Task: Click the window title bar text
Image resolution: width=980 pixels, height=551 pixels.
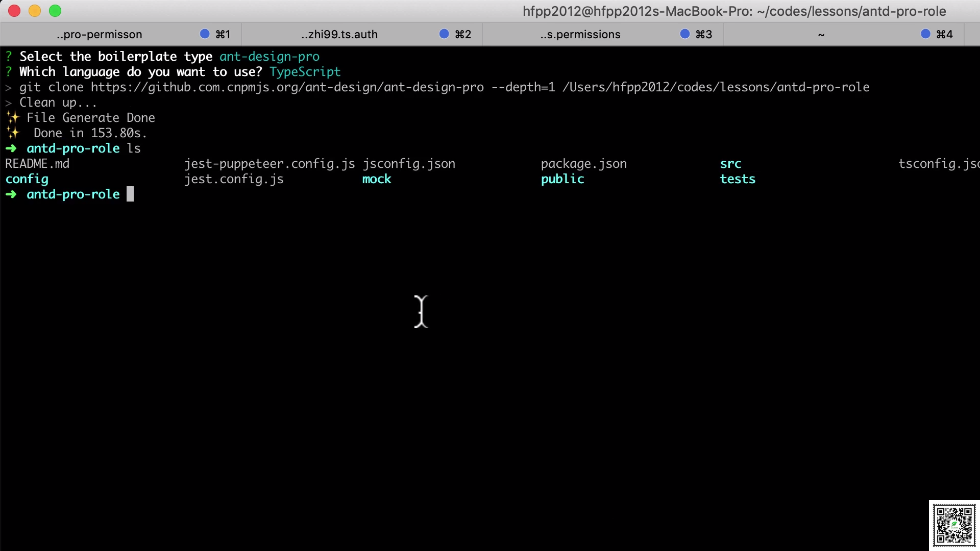Action: [x=734, y=11]
